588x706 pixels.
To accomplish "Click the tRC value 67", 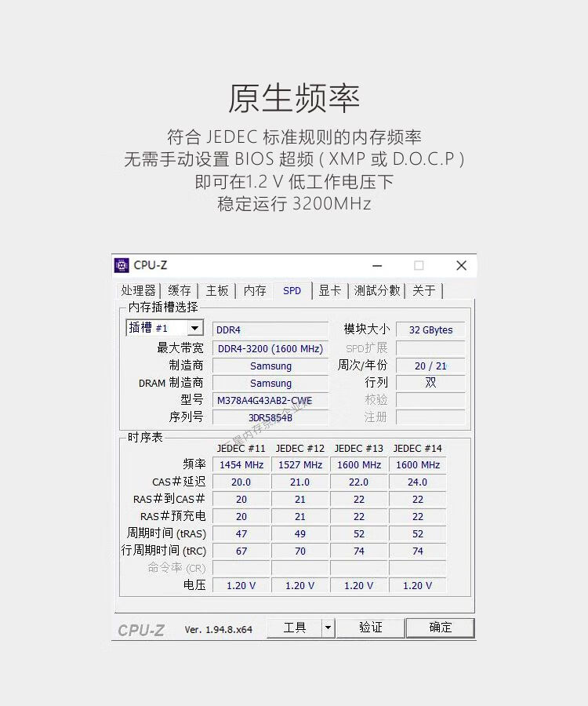I will click(x=241, y=551).
